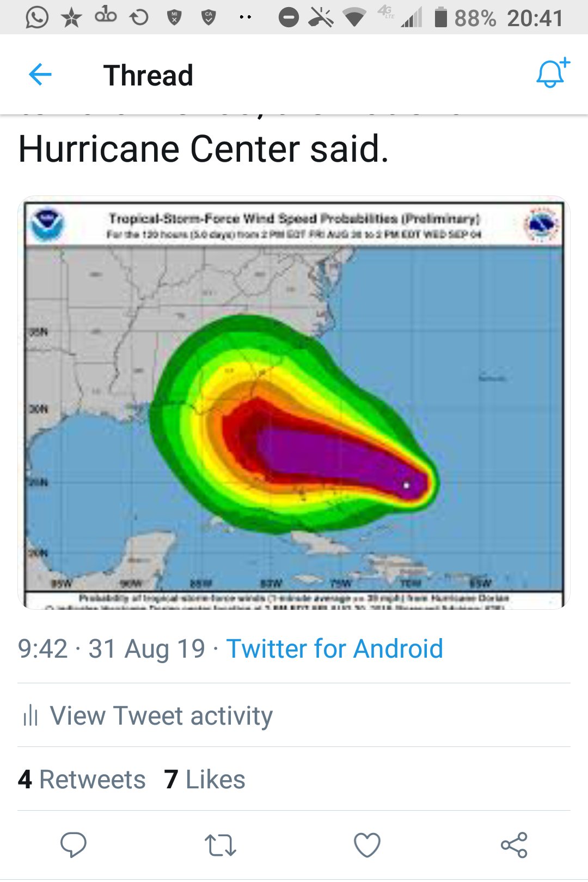This screenshot has width=588, height=882.
Task: Like the tweet with the heart icon
Action: coord(367,846)
